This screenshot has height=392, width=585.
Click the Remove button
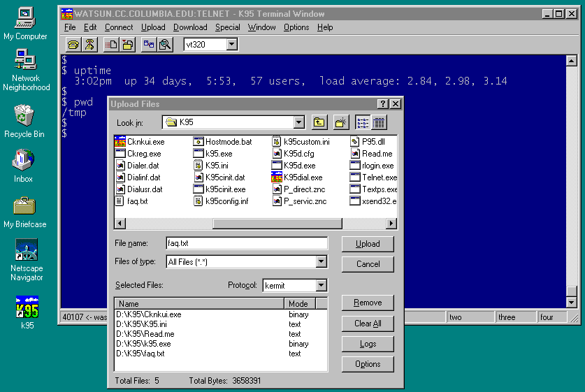tap(368, 303)
